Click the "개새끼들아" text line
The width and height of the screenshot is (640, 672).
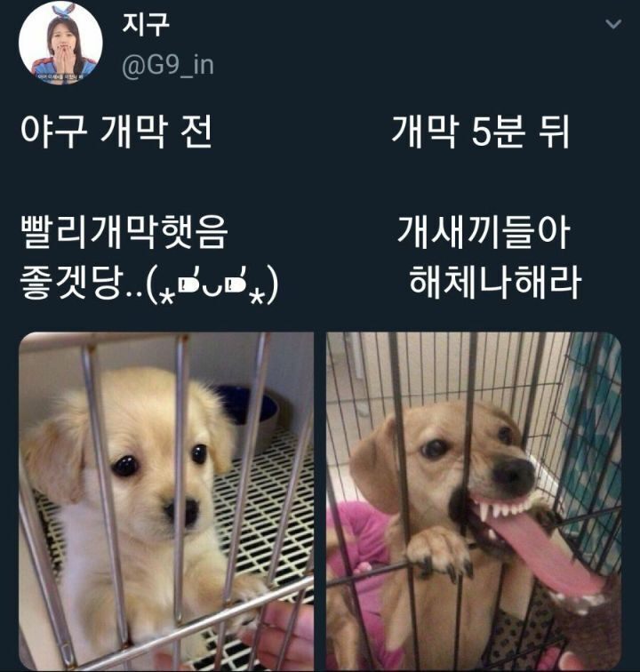484,232
